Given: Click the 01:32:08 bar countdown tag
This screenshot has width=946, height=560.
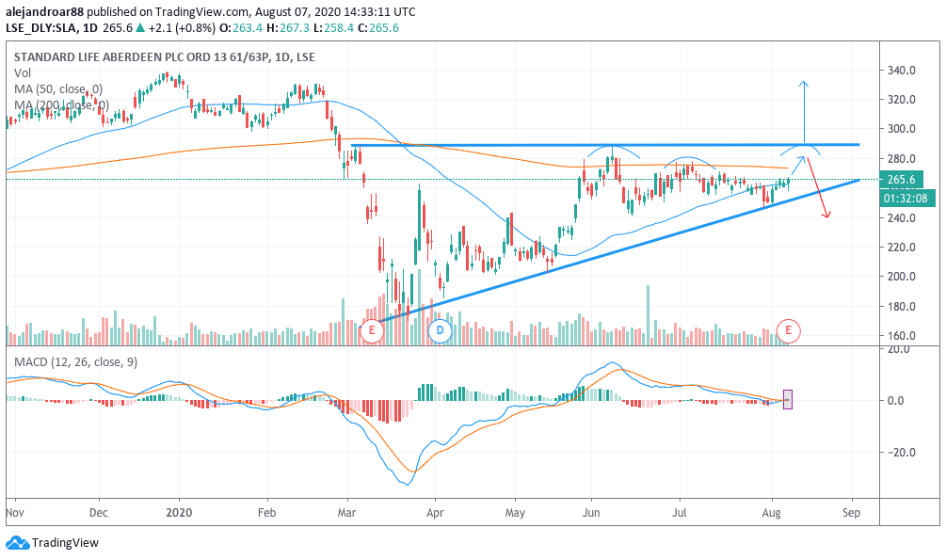Looking at the screenshot, I should pyautogui.click(x=906, y=198).
